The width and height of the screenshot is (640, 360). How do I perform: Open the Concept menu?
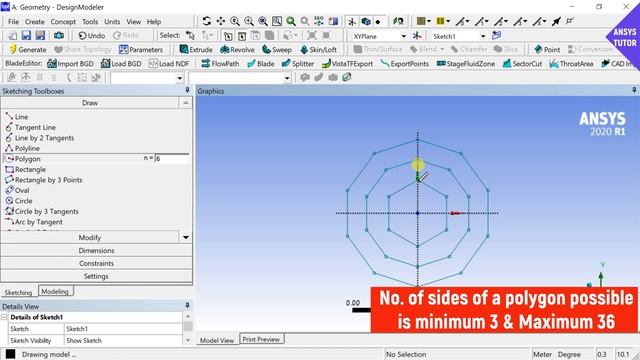point(63,22)
